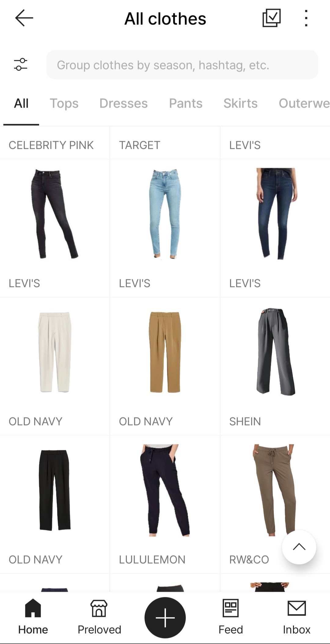The width and height of the screenshot is (330, 644).
Task: Tap the scroll-to-top chevron button
Action: (299, 547)
